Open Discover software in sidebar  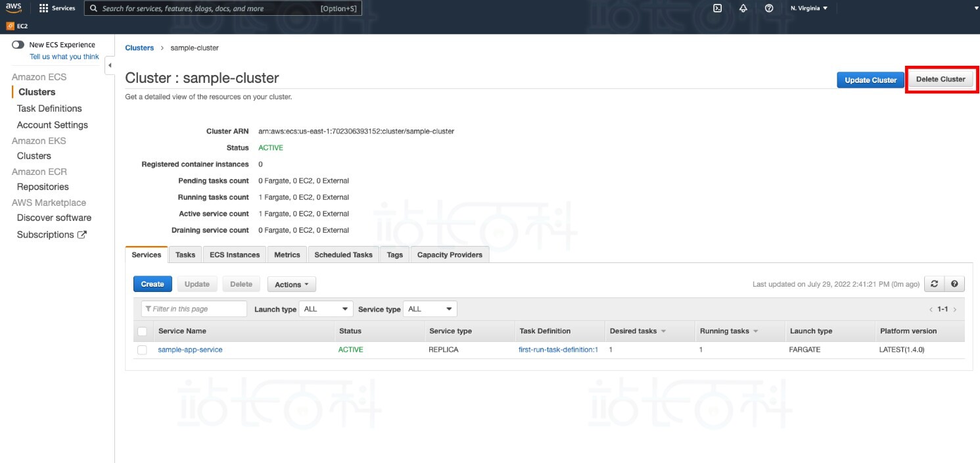pos(54,218)
